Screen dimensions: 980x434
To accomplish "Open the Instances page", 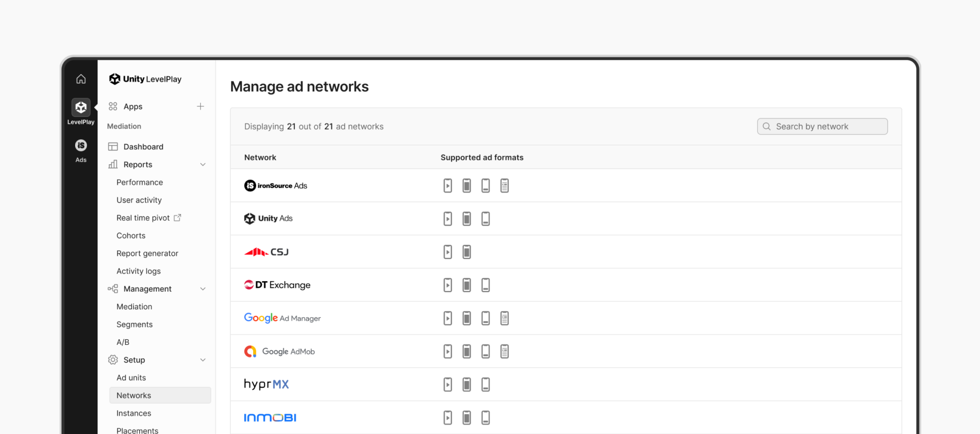I will coord(134,413).
